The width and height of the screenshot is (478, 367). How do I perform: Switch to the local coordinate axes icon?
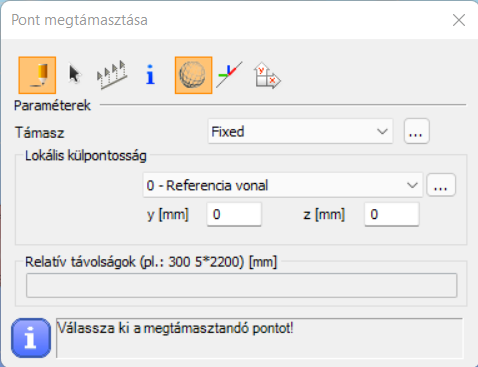click(x=229, y=74)
